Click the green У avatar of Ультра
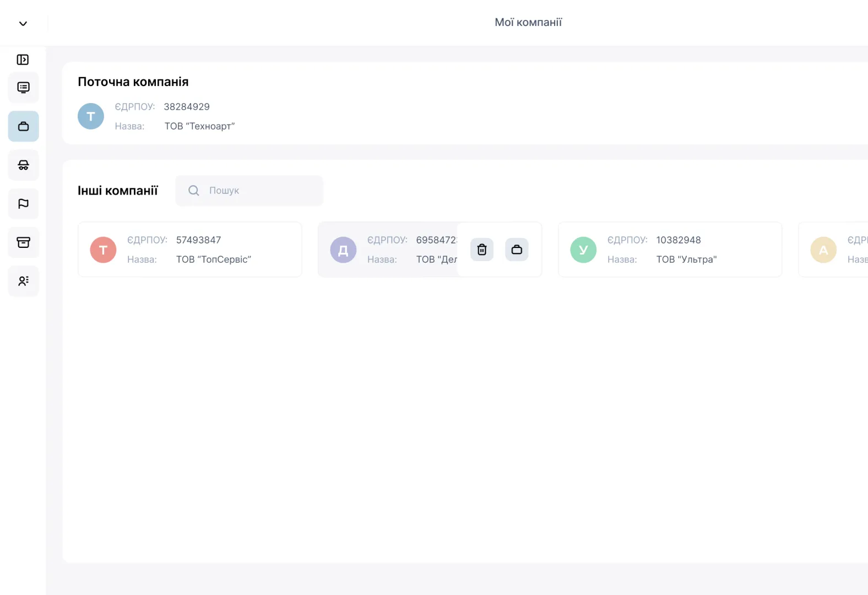Screen dimensions: 868x595 tap(583, 250)
